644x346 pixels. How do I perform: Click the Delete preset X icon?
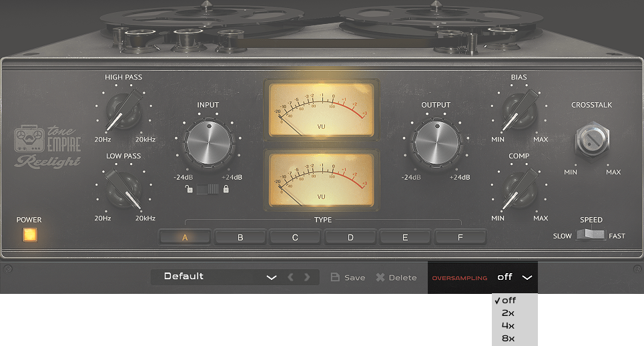(380, 277)
